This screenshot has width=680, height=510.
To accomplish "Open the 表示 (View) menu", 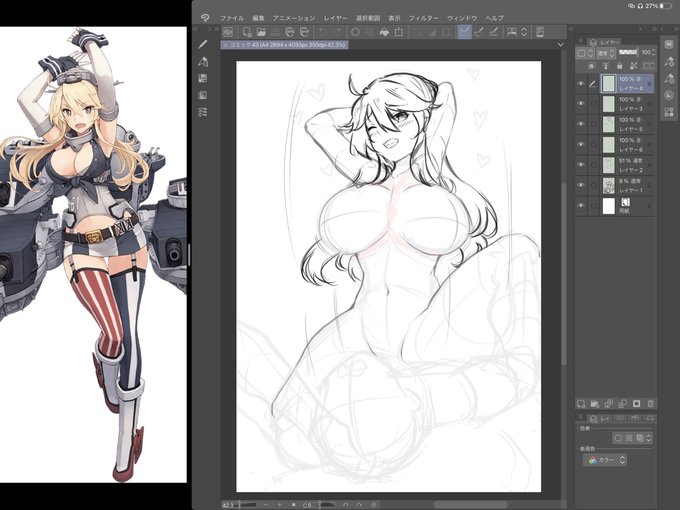I will pyautogui.click(x=394, y=18).
